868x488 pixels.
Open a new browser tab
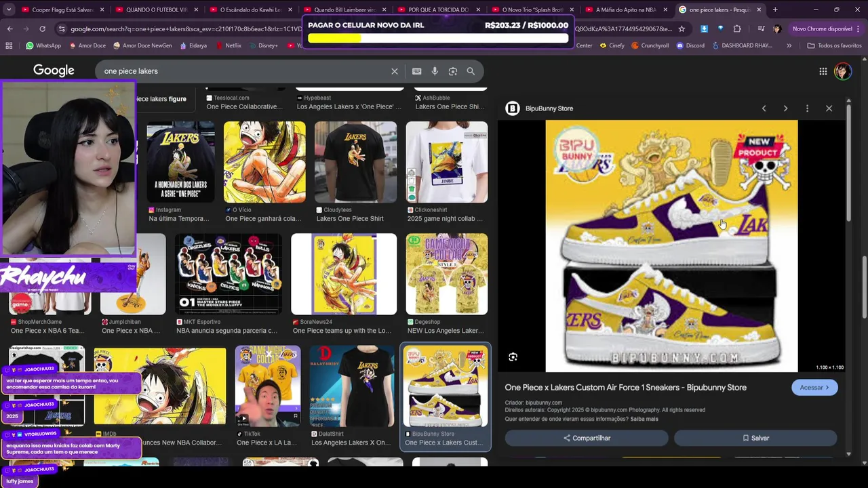pos(775,9)
